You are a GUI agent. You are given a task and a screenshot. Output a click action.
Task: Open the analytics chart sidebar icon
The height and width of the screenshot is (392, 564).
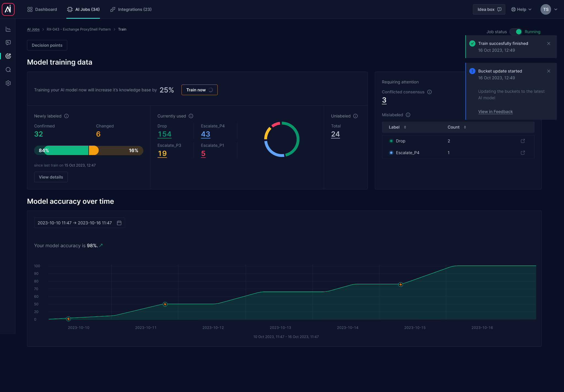pyautogui.click(x=8, y=29)
